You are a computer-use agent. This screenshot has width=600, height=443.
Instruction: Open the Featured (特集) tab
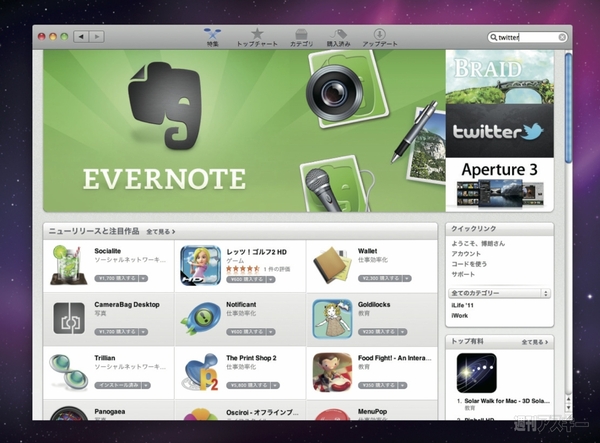212,37
